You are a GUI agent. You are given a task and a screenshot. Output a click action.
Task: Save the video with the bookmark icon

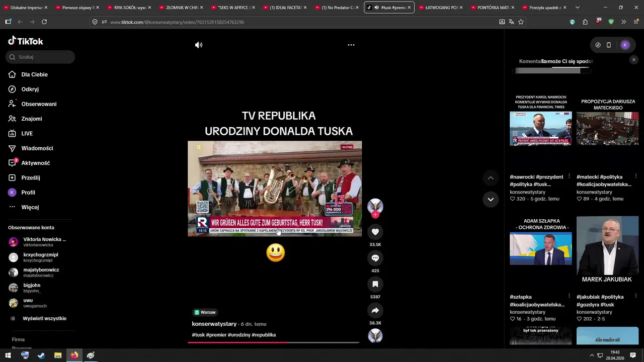coord(375,284)
